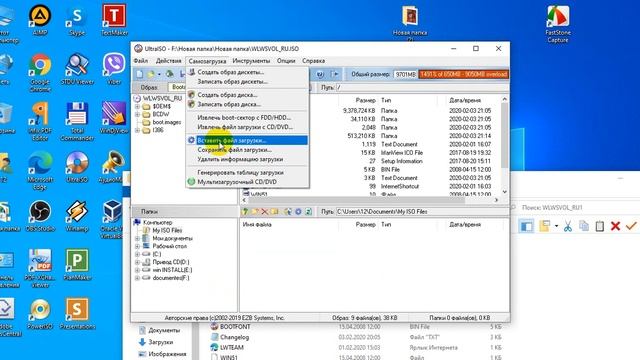Click the New image toolbar icon in UltraISO
Screen dimensions: 640x360
coord(140,74)
